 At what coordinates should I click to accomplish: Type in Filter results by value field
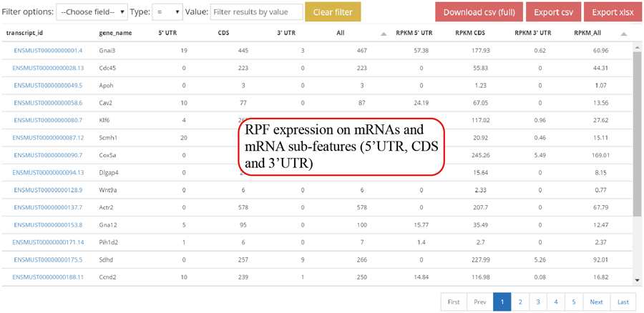pyautogui.click(x=255, y=12)
